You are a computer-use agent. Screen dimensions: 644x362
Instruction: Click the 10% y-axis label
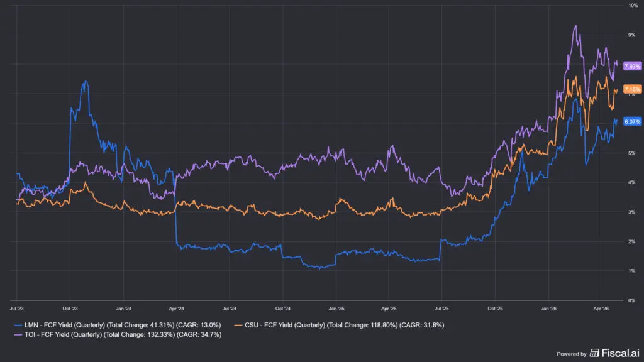tap(633, 5)
